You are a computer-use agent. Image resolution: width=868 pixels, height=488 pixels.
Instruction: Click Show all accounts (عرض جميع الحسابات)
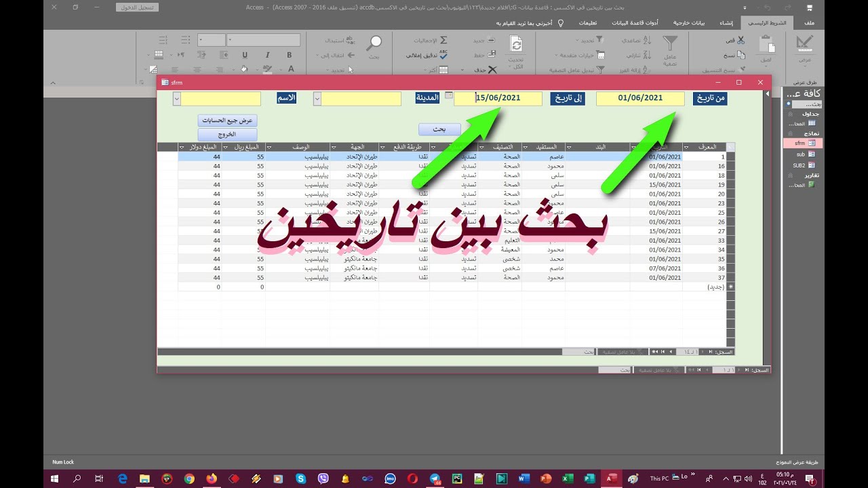227,120
